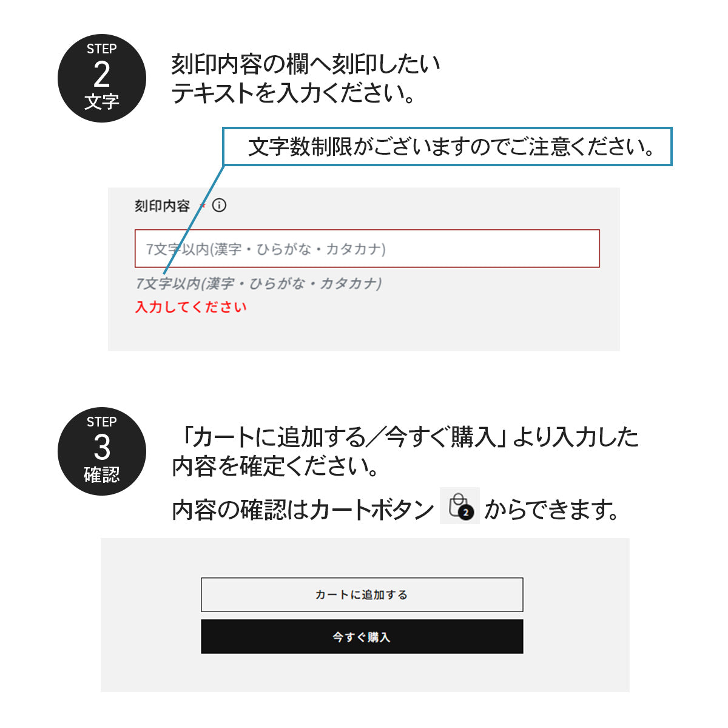Click the step 2 instruction heading text

point(306,78)
